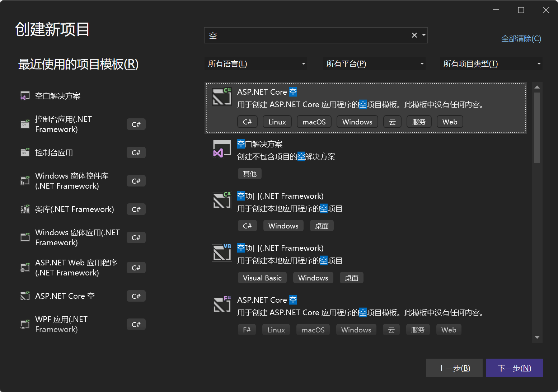The width and height of the screenshot is (558, 392).
Task: Click the C# badge beside WPF 应用
Action: (136, 325)
